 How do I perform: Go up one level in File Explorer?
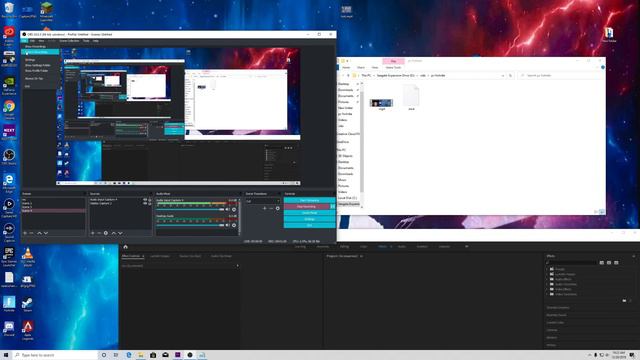(348, 76)
